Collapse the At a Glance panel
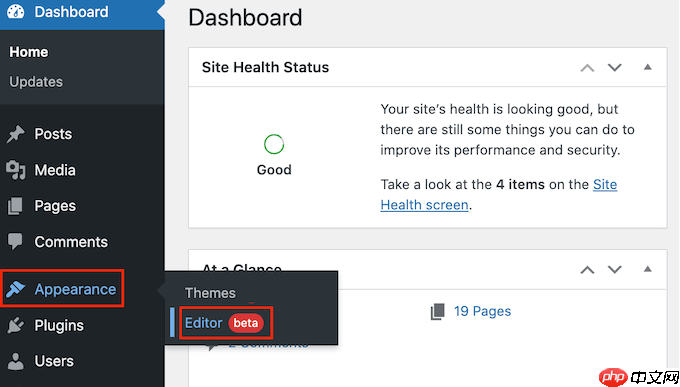Image resolution: width=680 pixels, height=387 pixels. (x=647, y=269)
